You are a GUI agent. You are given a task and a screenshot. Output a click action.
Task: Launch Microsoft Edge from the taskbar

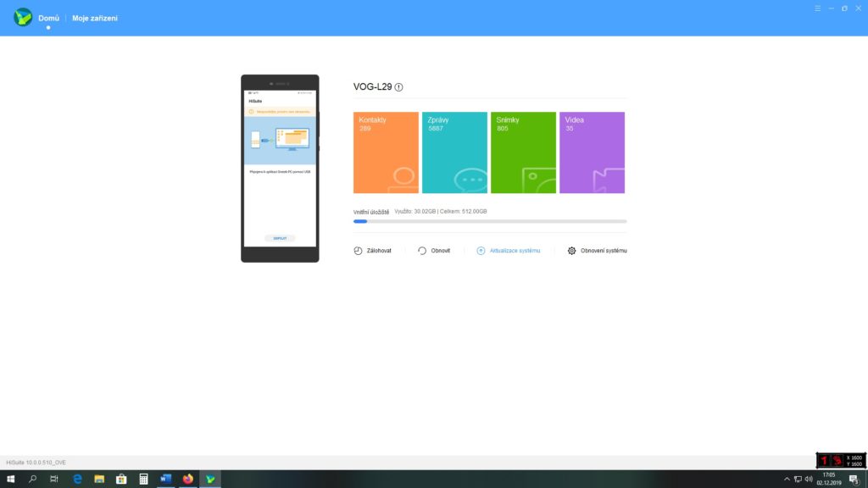[x=77, y=480]
